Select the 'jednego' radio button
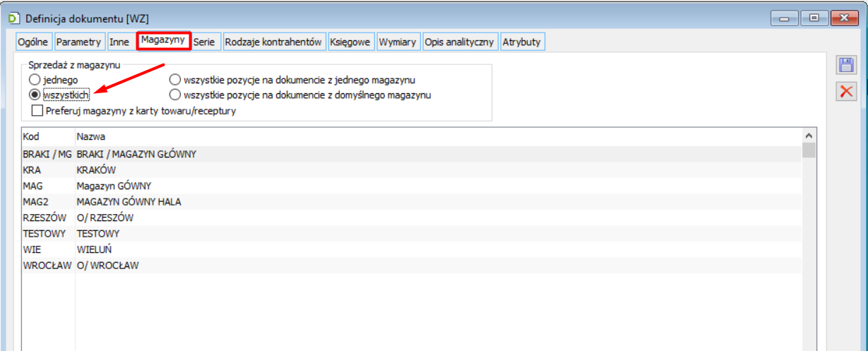The height and width of the screenshot is (351, 868). pyautogui.click(x=34, y=80)
